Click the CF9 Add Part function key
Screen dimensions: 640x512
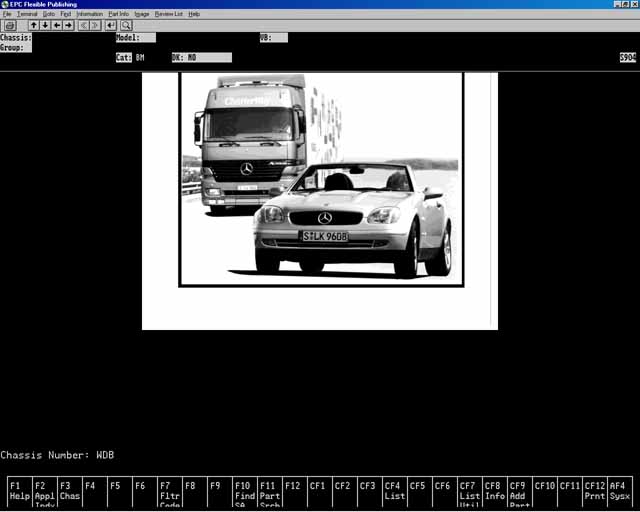point(520,492)
